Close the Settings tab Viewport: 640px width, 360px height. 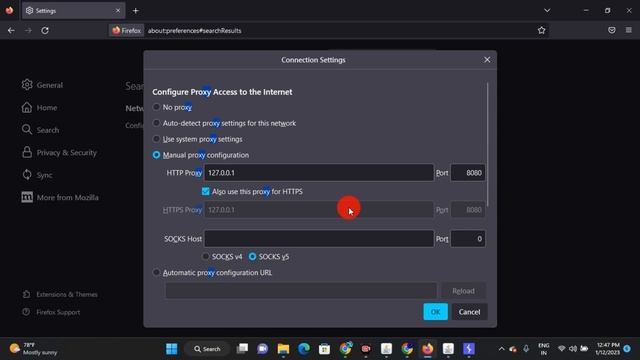[x=118, y=11]
